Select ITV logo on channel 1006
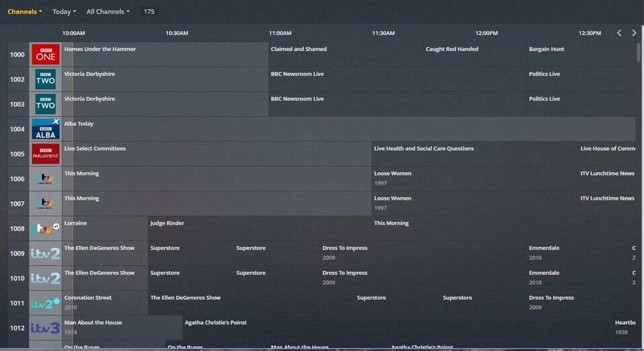Viewport: 644px width, 351px height. [46, 179]
